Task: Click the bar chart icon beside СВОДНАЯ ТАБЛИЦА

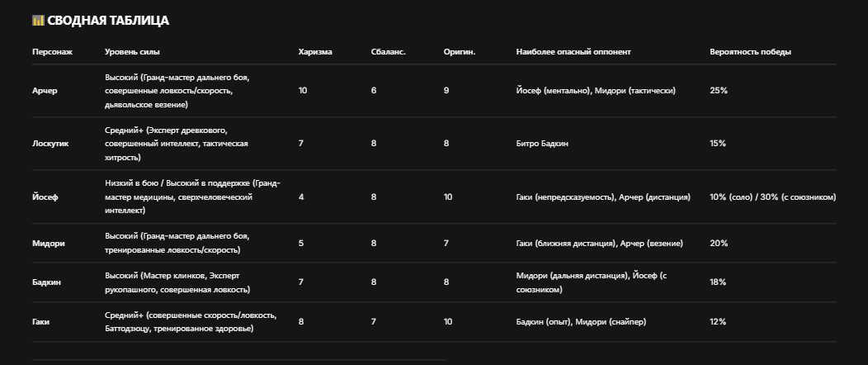Action: (38, 21)
